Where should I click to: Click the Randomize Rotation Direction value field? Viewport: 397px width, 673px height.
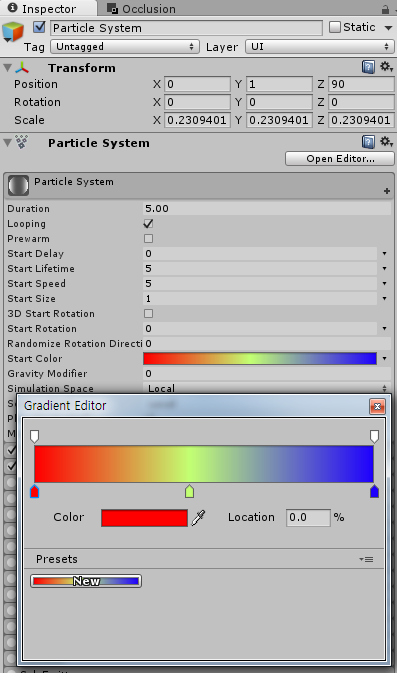pos(267,343)
